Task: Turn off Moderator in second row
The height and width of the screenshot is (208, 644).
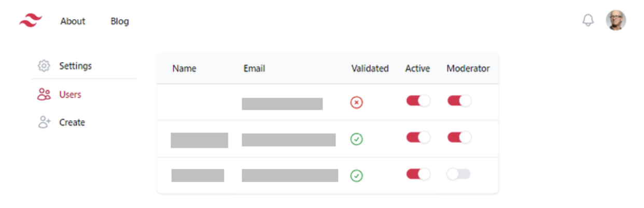Action: [459, 137]
